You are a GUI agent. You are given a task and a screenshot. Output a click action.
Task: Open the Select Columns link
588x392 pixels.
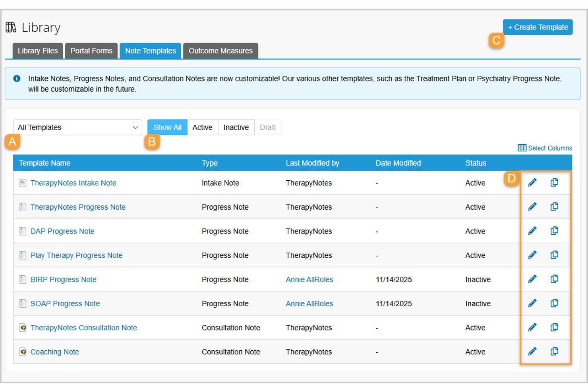point(545,148)
